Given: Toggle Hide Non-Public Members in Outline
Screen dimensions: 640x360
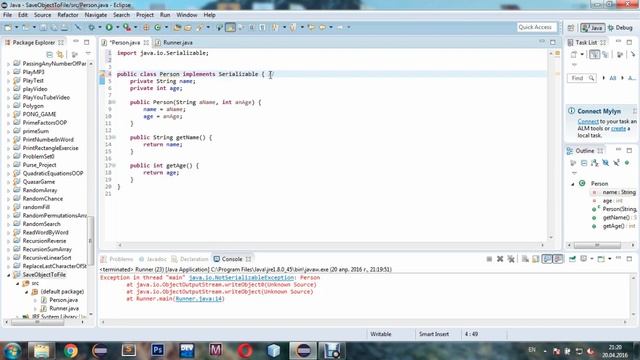Looking at the screenshot, I should [x=627, y=163].
